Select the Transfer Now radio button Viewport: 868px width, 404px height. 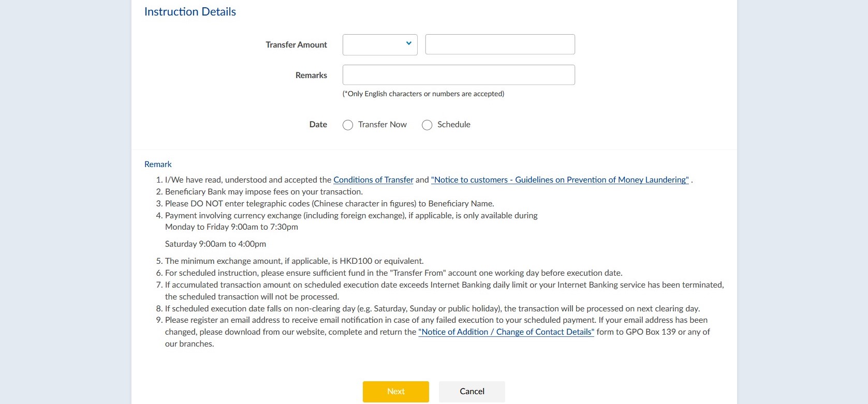click(348, 125)
